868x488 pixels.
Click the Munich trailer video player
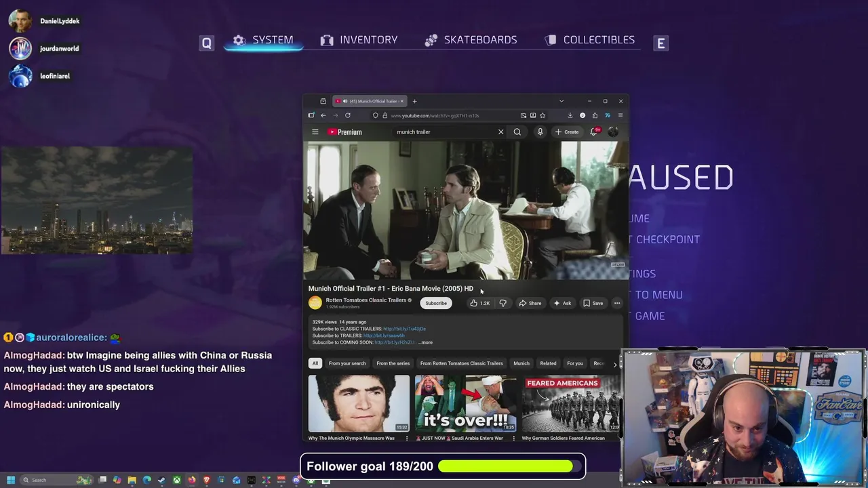(465, 210)
